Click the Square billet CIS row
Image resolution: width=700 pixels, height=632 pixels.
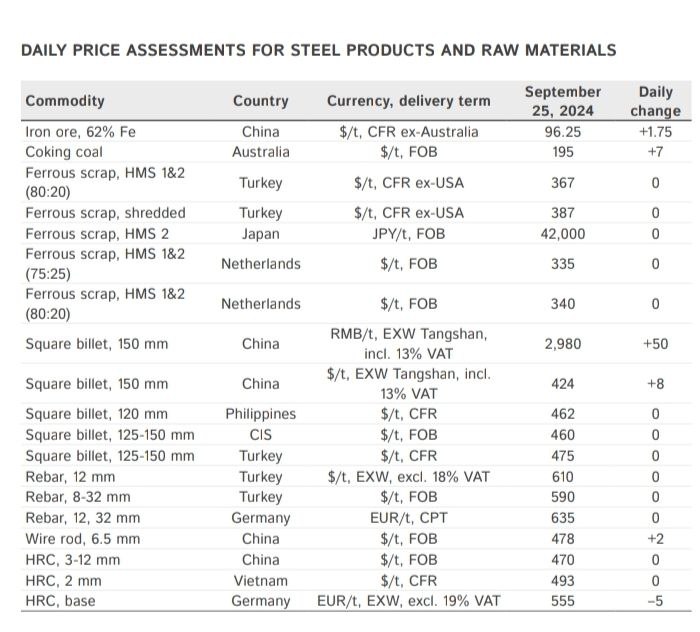coord(356,435)
